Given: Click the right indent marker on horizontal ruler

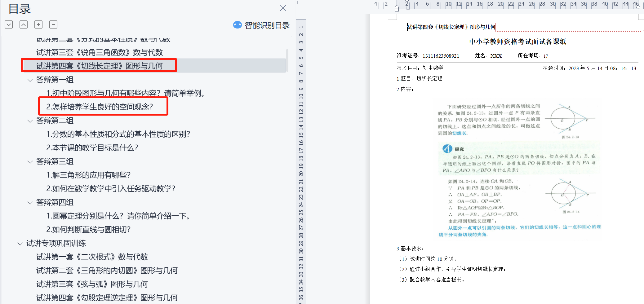Looking at the screenshot, I should (638, 6).
